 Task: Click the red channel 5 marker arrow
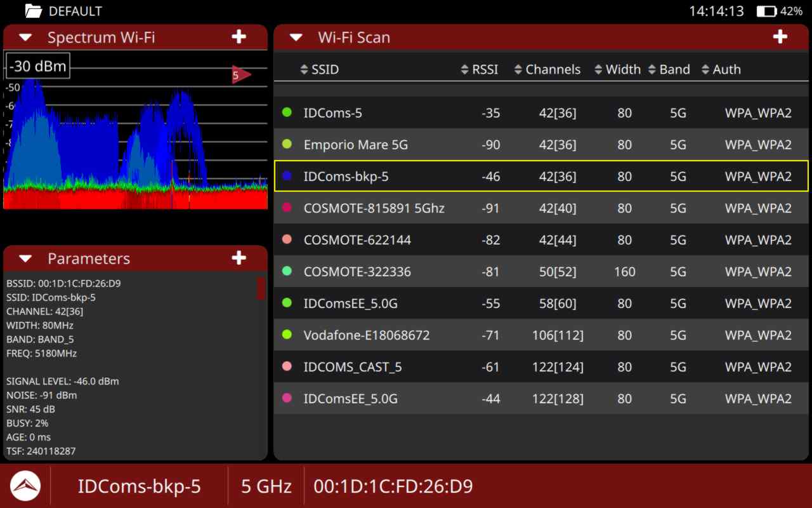(240, 75)
